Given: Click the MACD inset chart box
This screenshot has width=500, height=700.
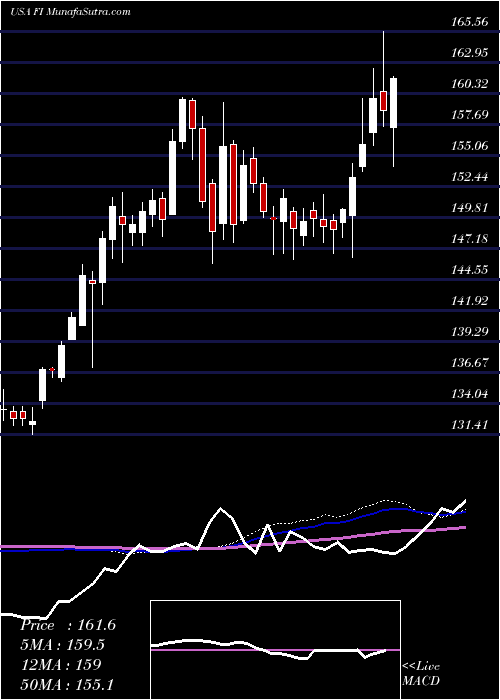Looking at the screenshot, I should click(x=275, y=650).
